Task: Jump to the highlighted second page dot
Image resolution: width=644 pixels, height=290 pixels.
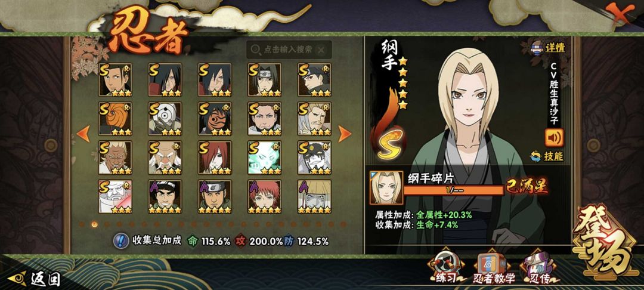Action: pyautogui.click(x=95, y=224)
